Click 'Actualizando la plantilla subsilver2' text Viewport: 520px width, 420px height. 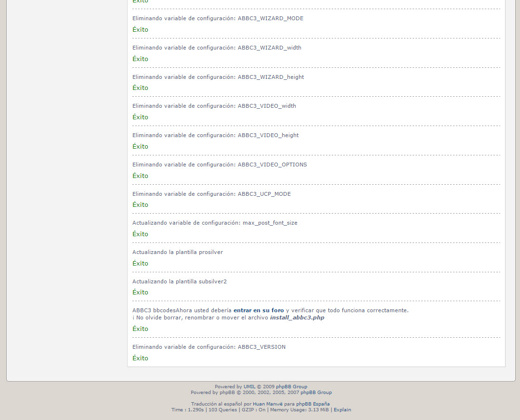pos(180,281)
